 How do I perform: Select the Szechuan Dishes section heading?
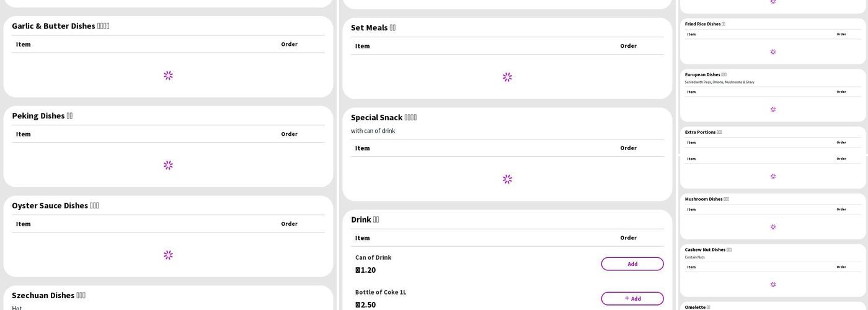[x=48, y=296]
